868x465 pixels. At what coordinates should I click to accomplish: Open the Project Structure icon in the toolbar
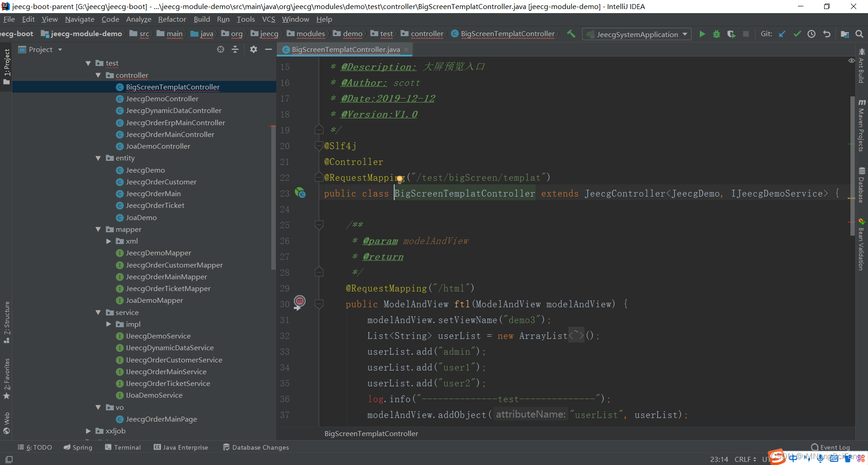[x=844, y=34]
